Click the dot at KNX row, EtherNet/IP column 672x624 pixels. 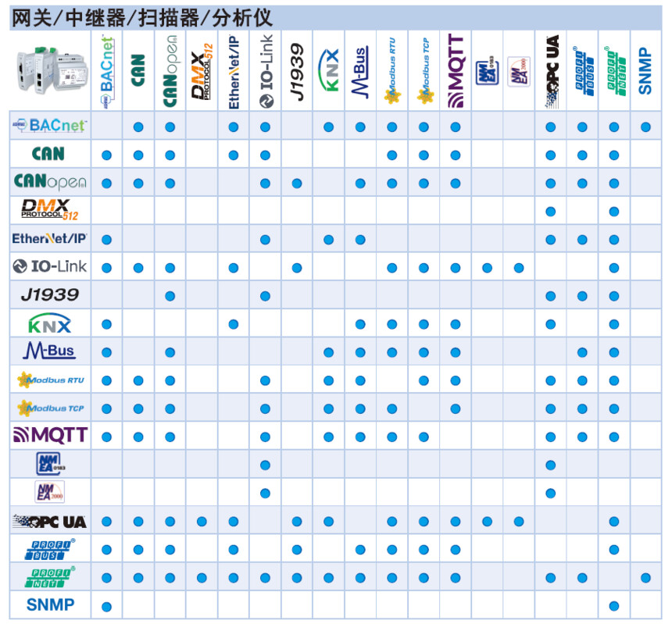[x=234, y=324]
